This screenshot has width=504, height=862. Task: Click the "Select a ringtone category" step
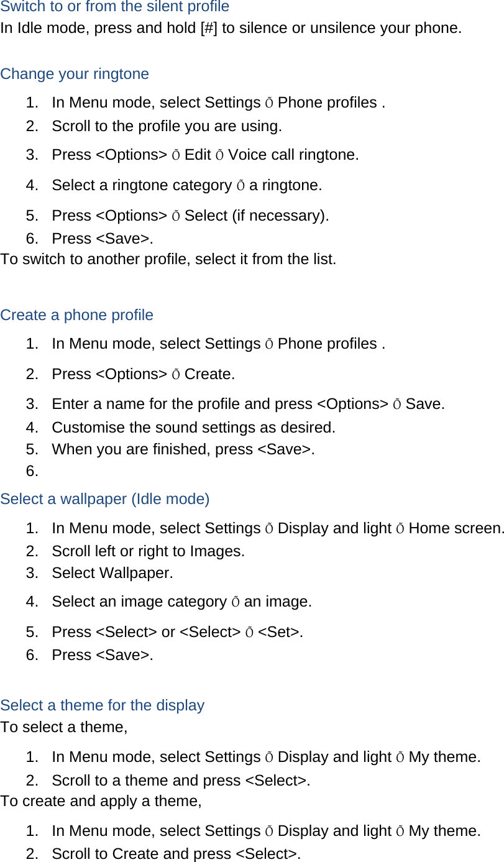[x=186, y=185]
